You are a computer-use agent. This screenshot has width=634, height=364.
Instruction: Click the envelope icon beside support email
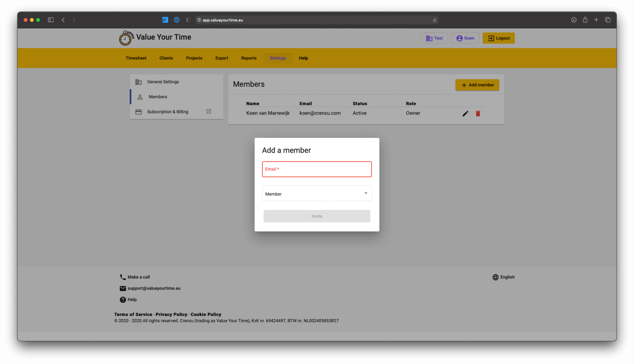[x=123, y=288]
